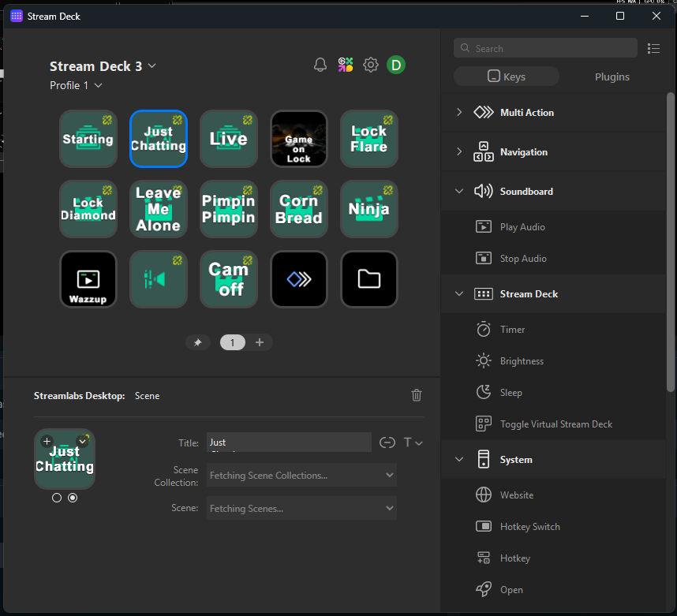
Task: Collapse the Soundboard category
Action: click(459, 191)
